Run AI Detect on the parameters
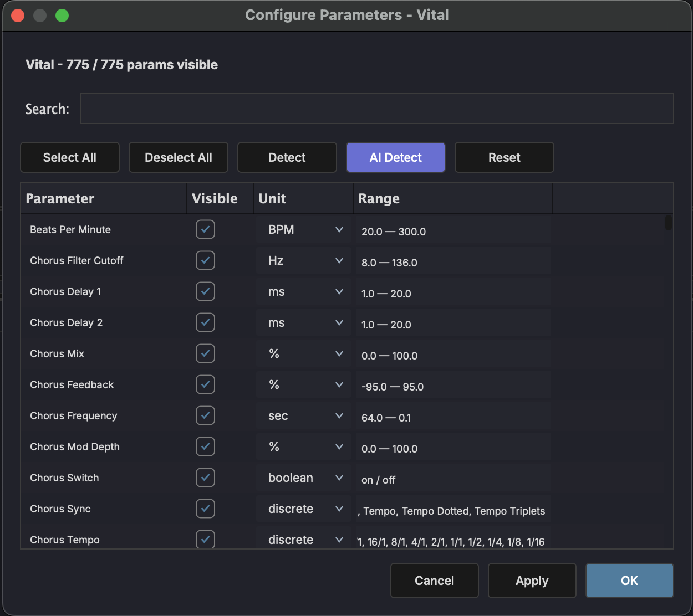 click(x=395, y=157)
